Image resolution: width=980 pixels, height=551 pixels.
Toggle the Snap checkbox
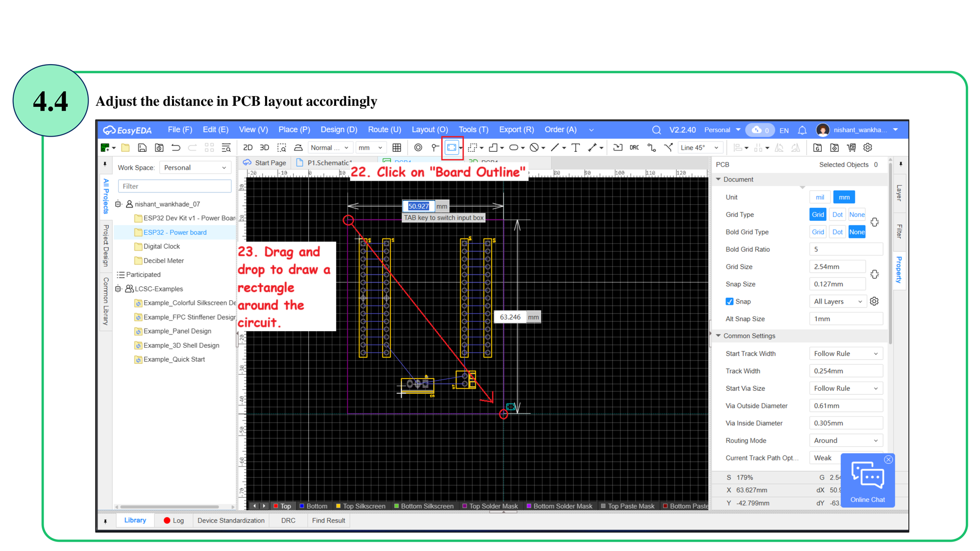tap(729, 301)
